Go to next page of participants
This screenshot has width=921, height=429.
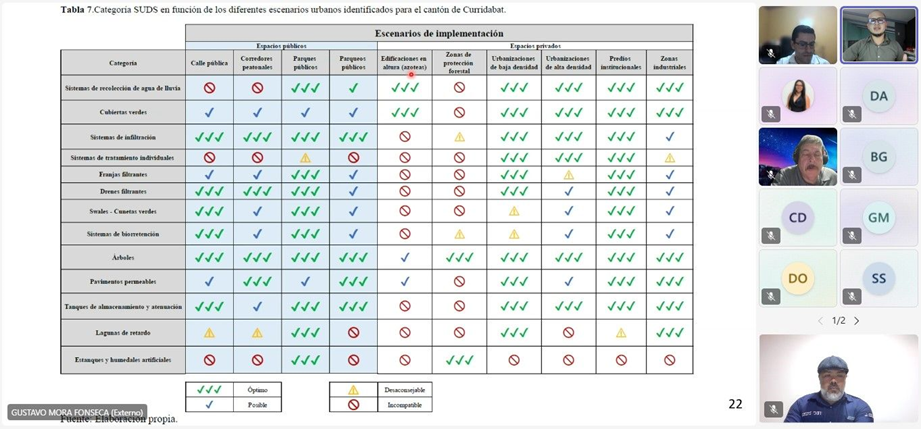click(x=857, y=321)
